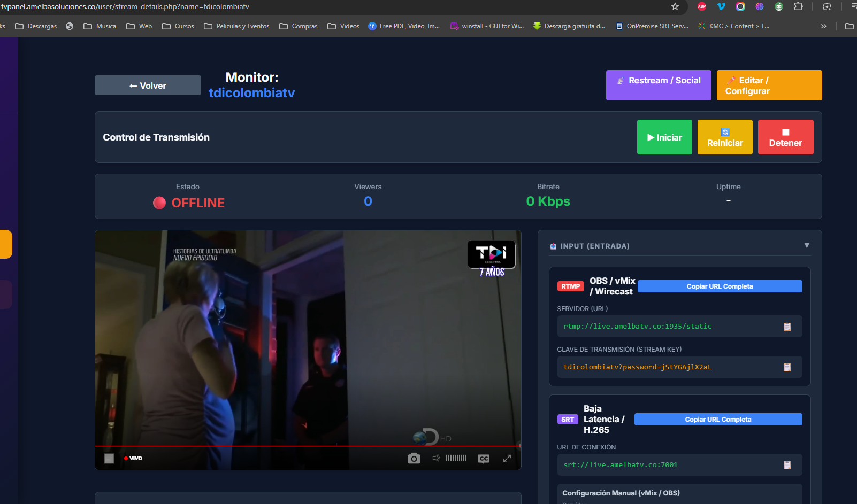The width and height of the screenshot is (857, 504).
Task: Copy the RTMP server URL via clipboard icon
Action: point(787,326)
